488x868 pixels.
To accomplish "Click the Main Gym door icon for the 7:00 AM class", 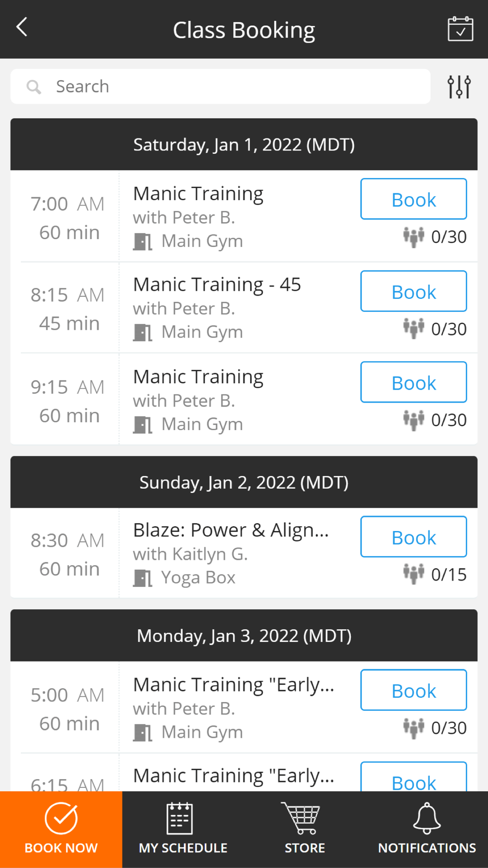I will [x=142, y=241].
